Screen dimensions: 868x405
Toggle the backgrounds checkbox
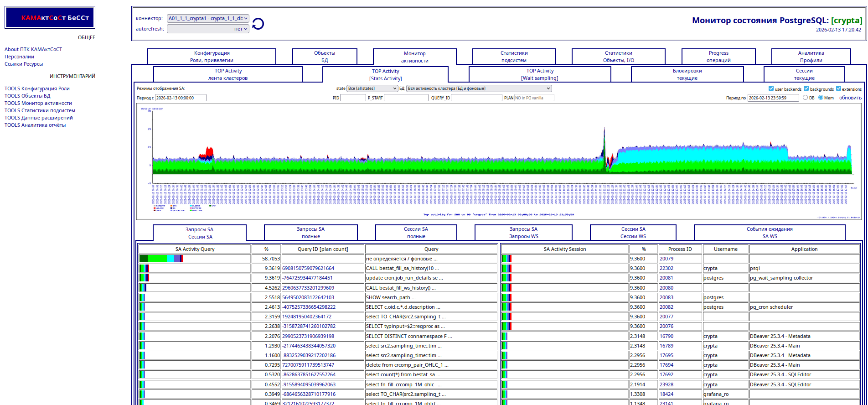pos(806,88)
